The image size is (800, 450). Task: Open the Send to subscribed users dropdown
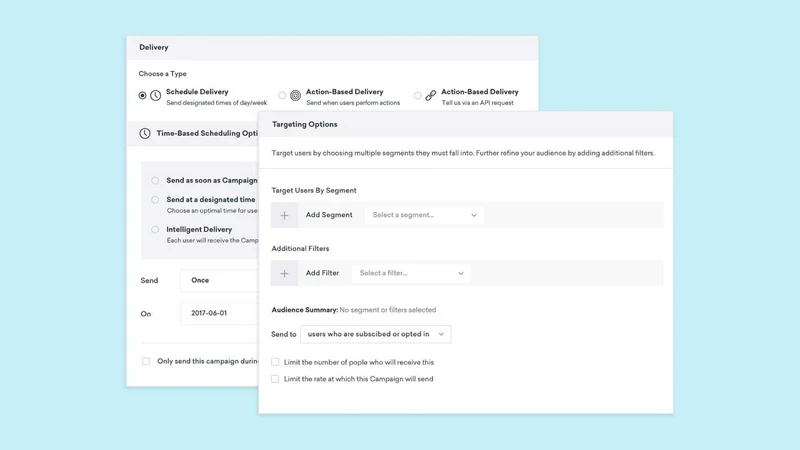[x=376, y=334]
